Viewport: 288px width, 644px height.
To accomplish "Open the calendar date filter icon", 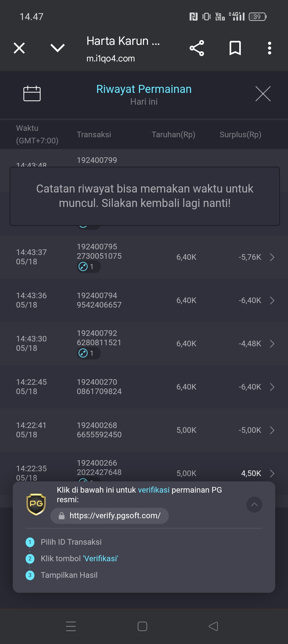I will (32, 93).
